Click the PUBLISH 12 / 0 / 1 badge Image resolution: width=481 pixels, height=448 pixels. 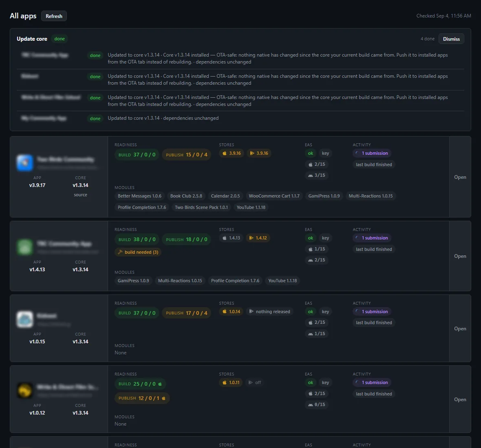(142, 398)
